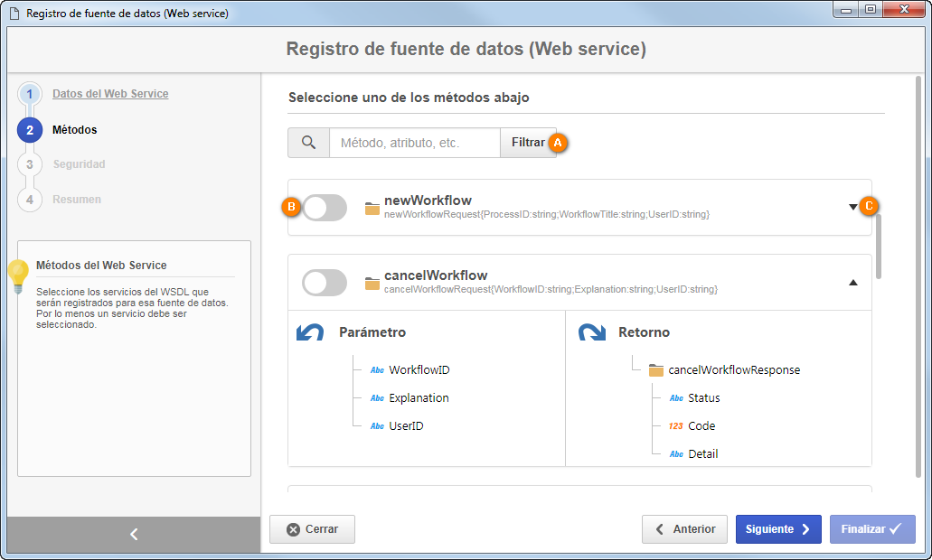Screen dimensions: 932x560
Task: Enable the cancelWorkflow method toggle
Action: tap(325, 283)
